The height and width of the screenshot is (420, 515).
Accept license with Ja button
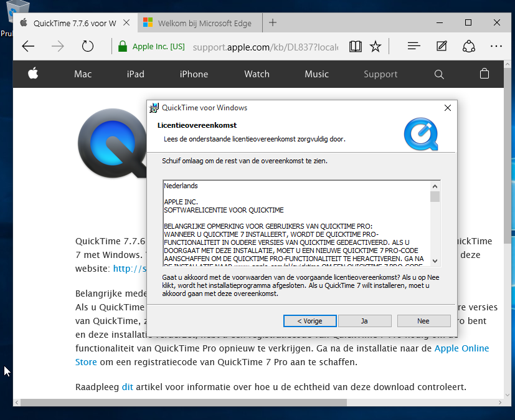pos(364,321)
